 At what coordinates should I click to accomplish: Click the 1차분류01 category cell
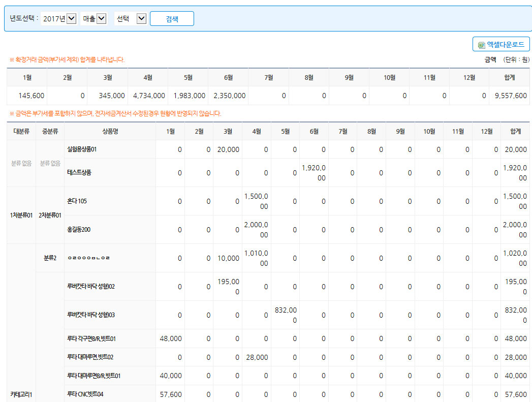pos(21,215)
